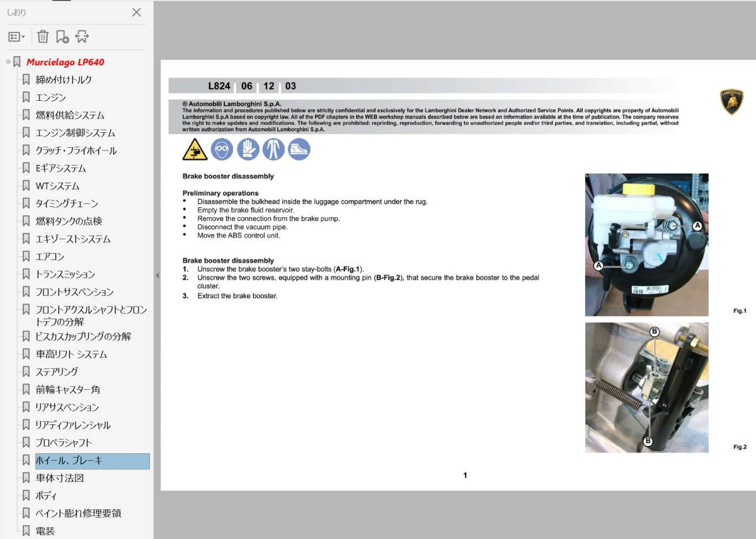Open the Murcielago LP640 root bookmark

click(x=65, y=62)
